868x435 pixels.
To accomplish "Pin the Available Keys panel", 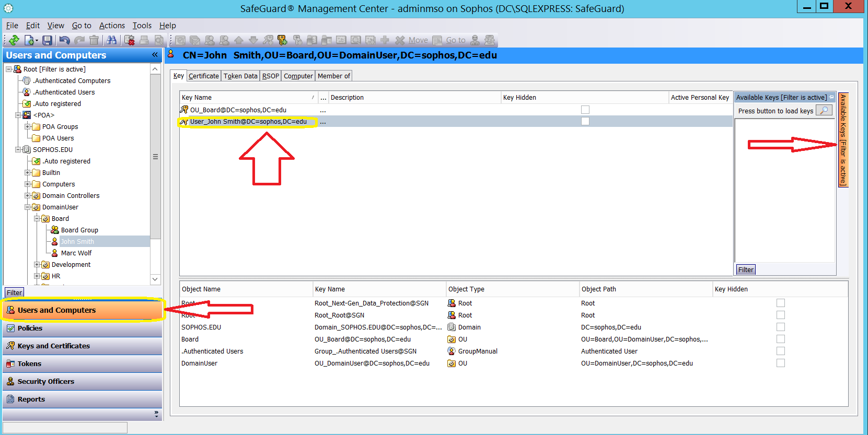I will coord(831,97).
